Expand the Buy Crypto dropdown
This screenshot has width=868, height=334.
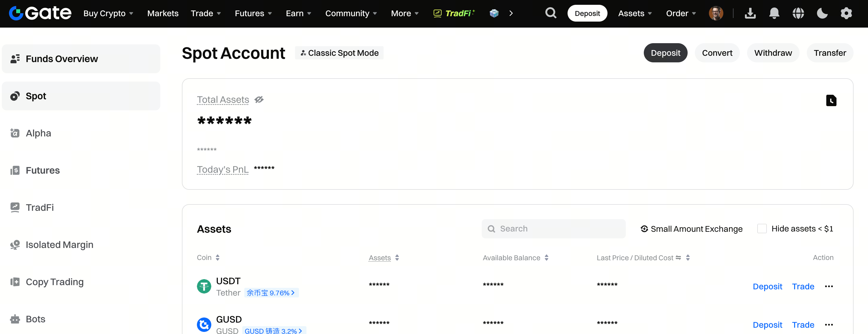point(108,13)
